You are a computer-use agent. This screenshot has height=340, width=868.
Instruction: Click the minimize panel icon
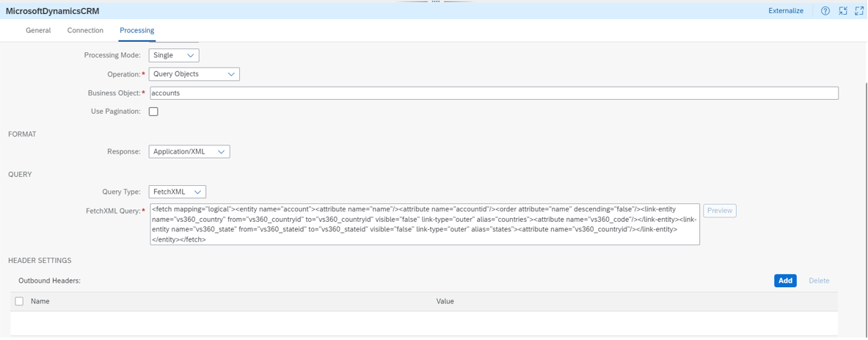[x=842, y=10]
